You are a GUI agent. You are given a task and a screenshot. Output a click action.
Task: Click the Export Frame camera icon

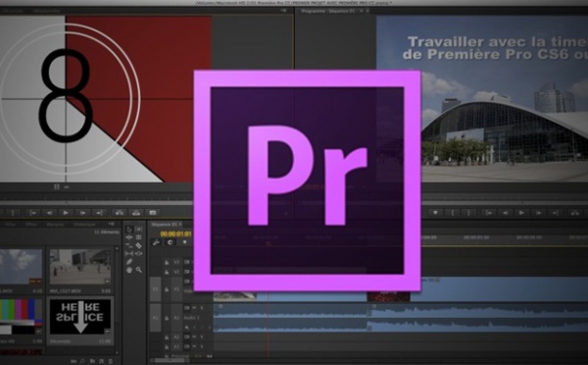[153, 213]
